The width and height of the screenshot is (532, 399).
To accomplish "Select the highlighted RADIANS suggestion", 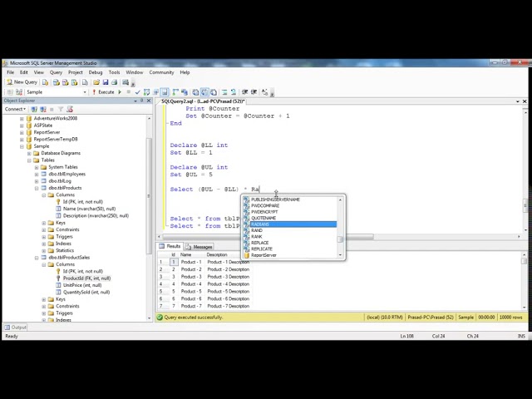I will 290,224.
